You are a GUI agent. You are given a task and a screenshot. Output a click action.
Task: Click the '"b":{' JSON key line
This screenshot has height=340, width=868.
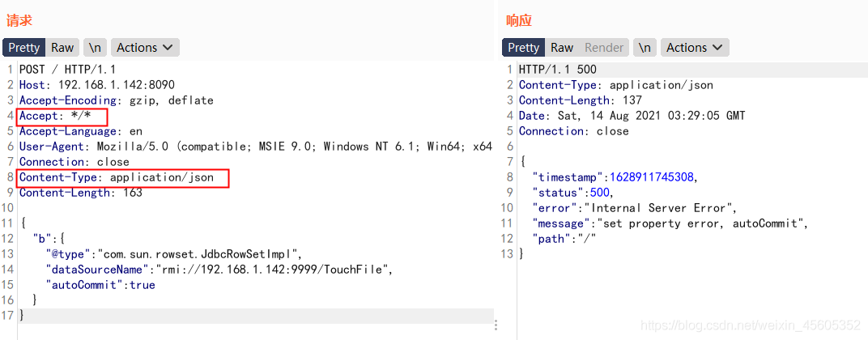[50, 239]
